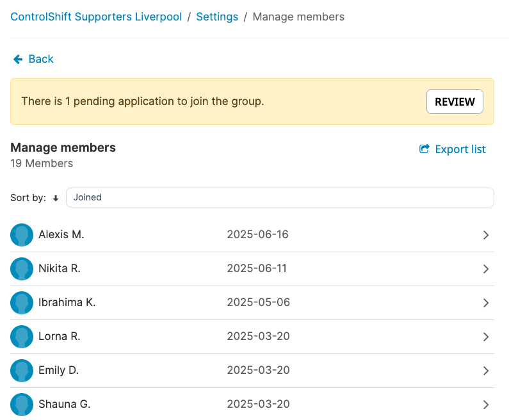Click Shauna G.'s avatar icon
The height and width of the screenshot is (420, 509).
pos(22,405)
